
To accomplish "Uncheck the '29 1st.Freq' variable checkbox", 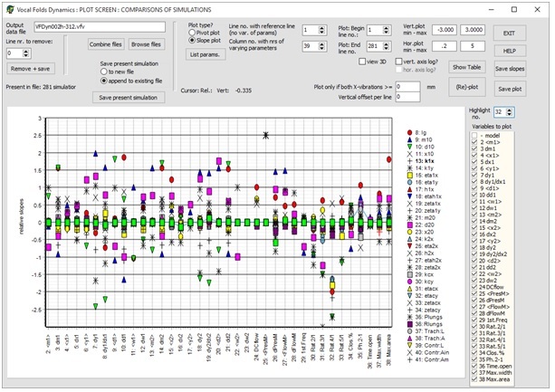I will [474, 320].
